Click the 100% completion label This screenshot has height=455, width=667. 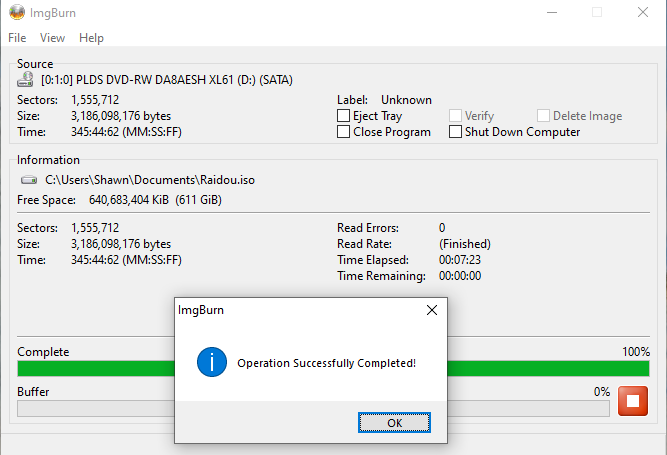(636, 352)
